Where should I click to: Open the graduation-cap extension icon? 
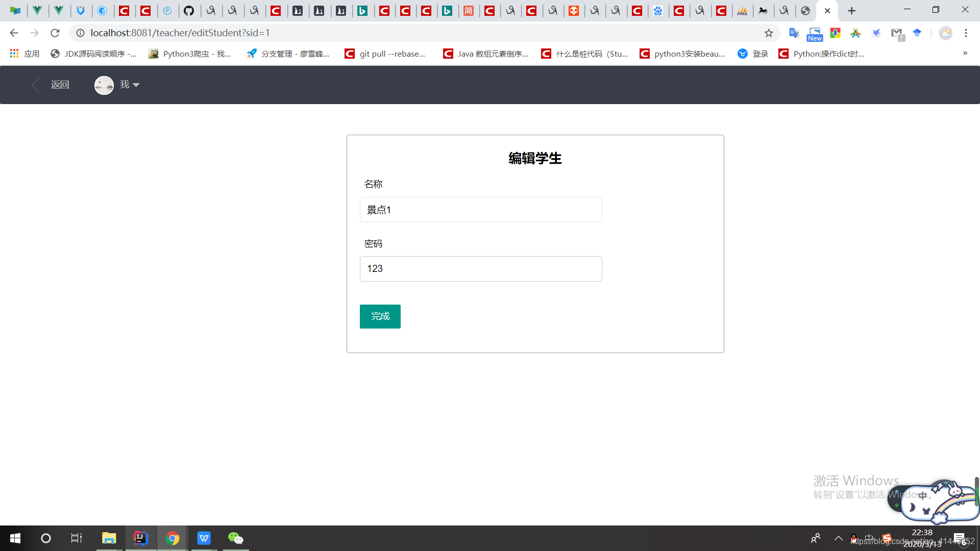[917, 33]
